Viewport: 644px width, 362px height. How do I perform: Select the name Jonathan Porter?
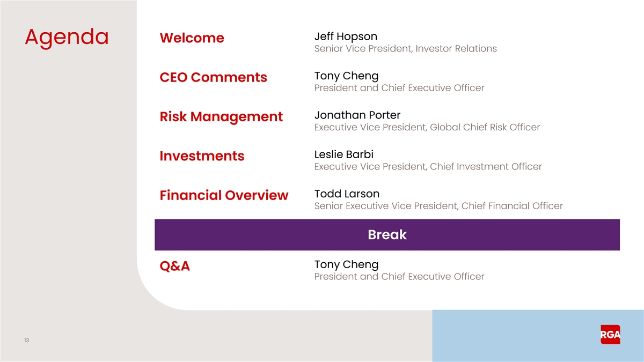pyautogui.click(x=357, y=115)
